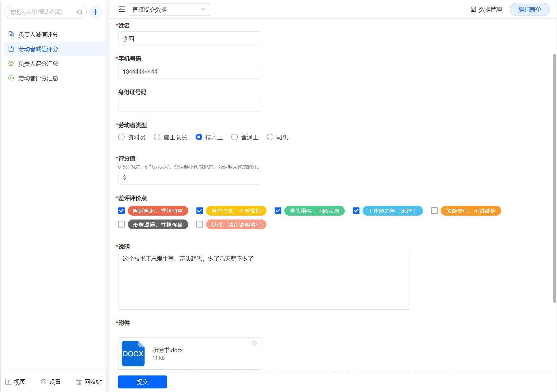Open 负责人诚信评分 form in sidebar

tap(38, 34)
